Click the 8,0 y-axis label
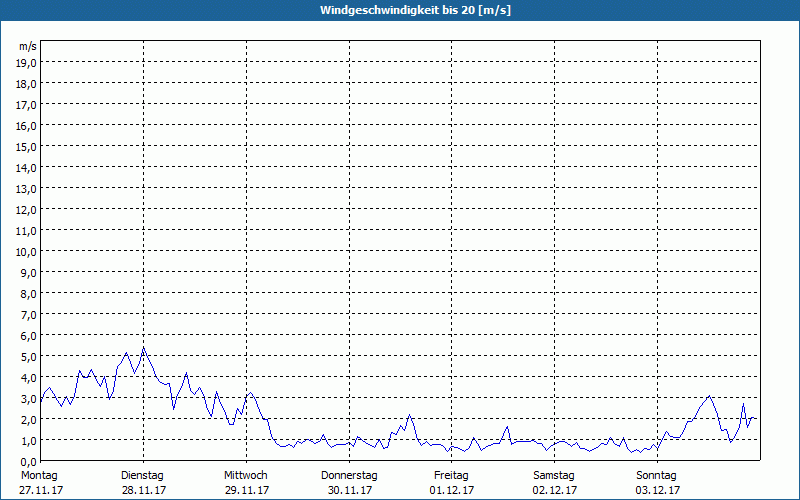The width and height of the screenshot is (800, 500). click(29, 294)
